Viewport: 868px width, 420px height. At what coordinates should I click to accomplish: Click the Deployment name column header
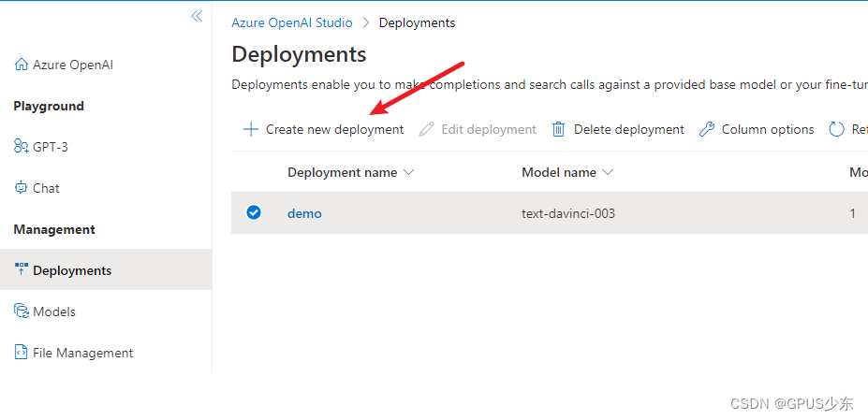pyautogui.click(x=342, y=173)
